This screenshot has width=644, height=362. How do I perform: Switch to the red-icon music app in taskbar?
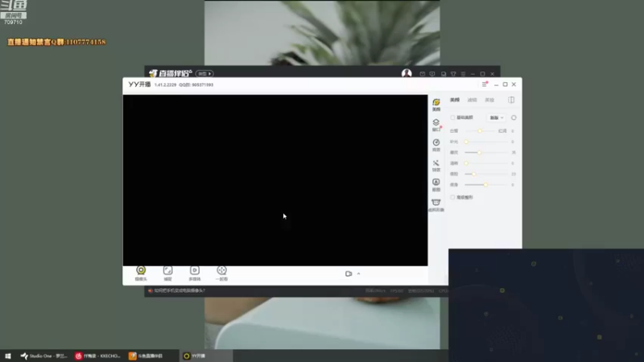pos(97,356)
